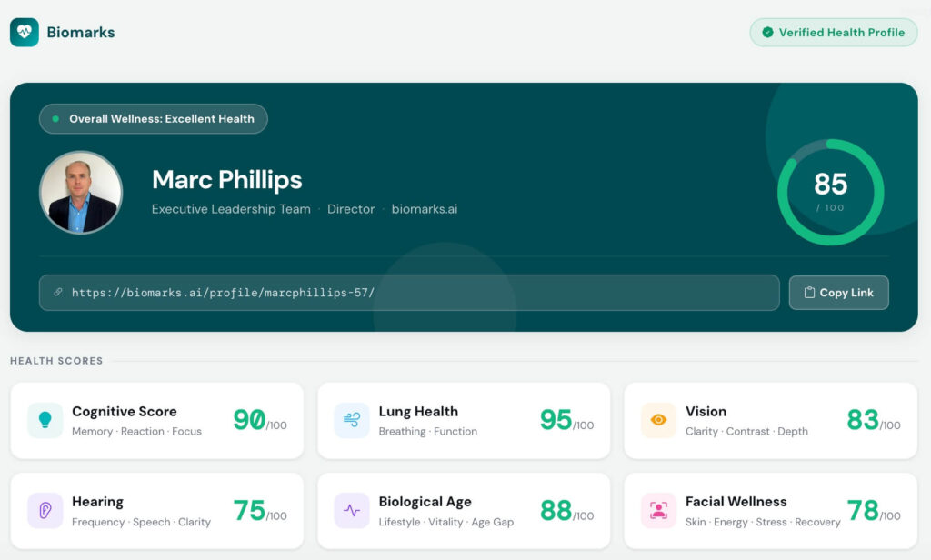931x560 pixels.
Task: Click the 88/100 biological age value
Action: click(567, 510)
